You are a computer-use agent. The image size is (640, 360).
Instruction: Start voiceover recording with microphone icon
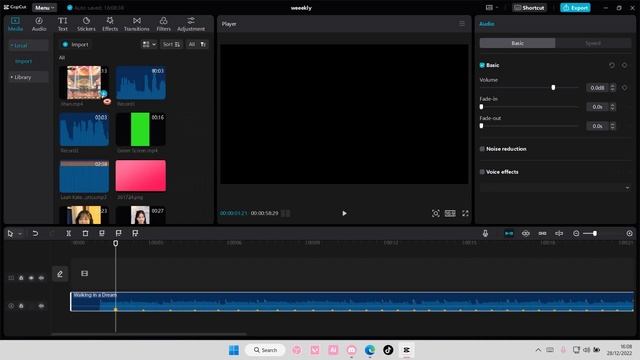tap(485, 233)
